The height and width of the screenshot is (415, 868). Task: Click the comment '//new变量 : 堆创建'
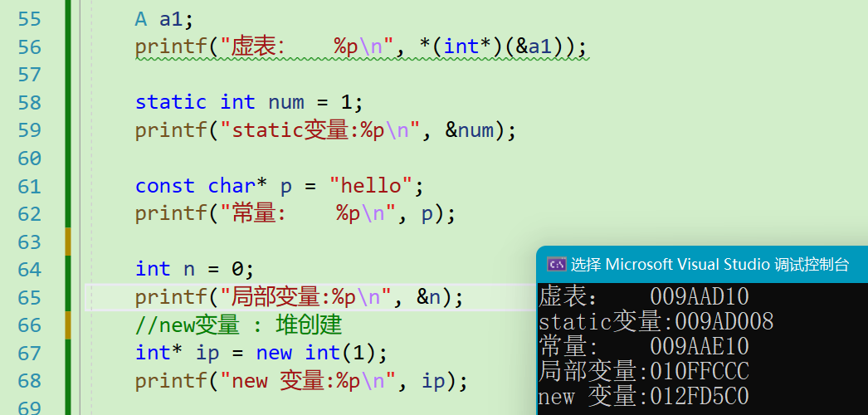(x=239, y=325)
